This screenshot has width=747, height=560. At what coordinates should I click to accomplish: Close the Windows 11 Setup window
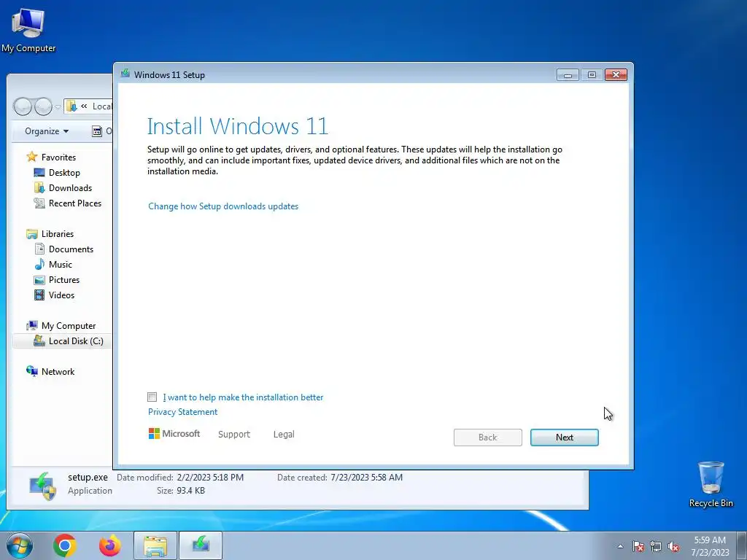tap(616, 75)
